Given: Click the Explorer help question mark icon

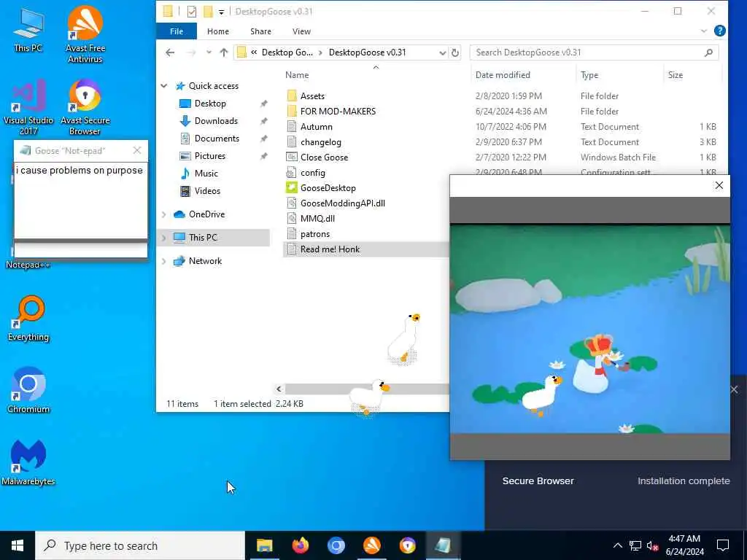Looking at the screenshot, I should [720, 31].
